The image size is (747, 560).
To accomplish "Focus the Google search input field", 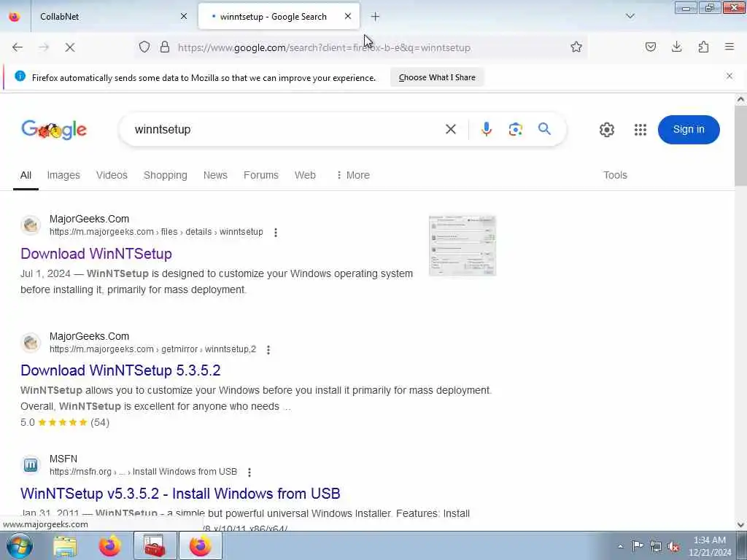I will pyautogui.click(x=286, y=129).
